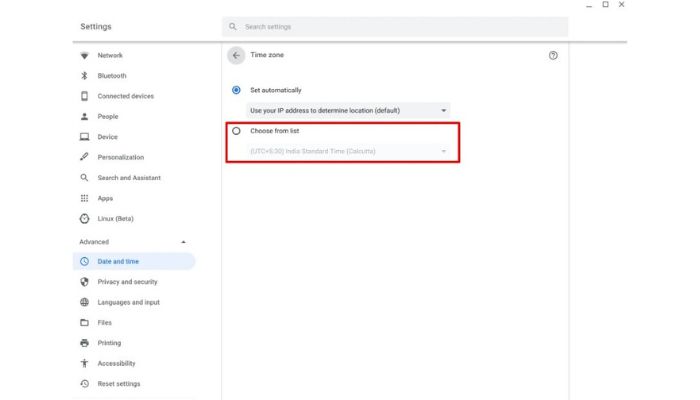
Task: Open Linux (Beta) settings label
Action: pyautogui.click(x=115, y=219)
